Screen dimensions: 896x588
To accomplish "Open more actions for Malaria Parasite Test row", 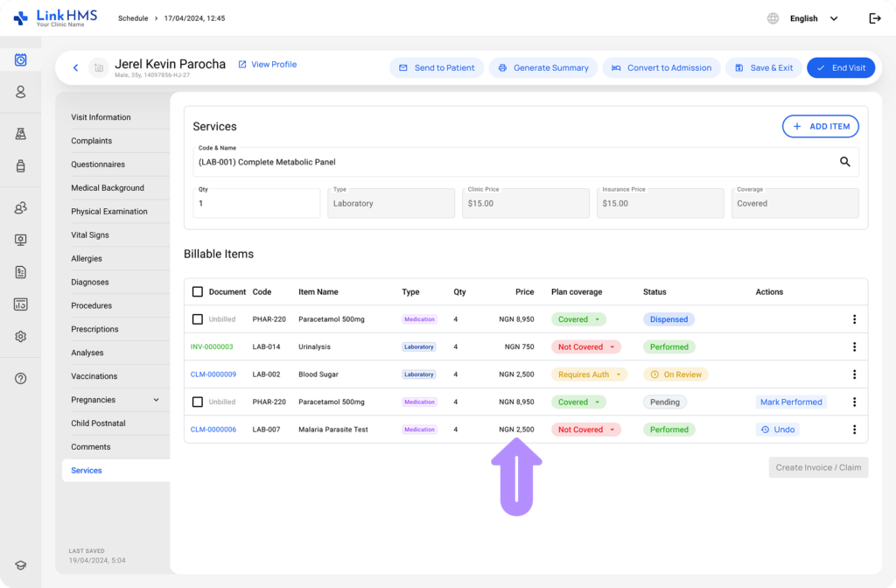I will tap(854, 429).
